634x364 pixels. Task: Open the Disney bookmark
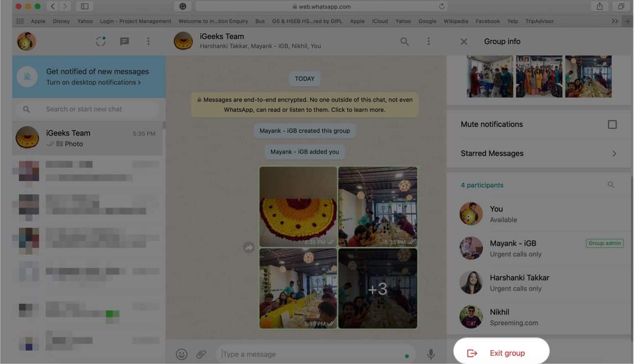pyautogui.click(x=61, y=21)
